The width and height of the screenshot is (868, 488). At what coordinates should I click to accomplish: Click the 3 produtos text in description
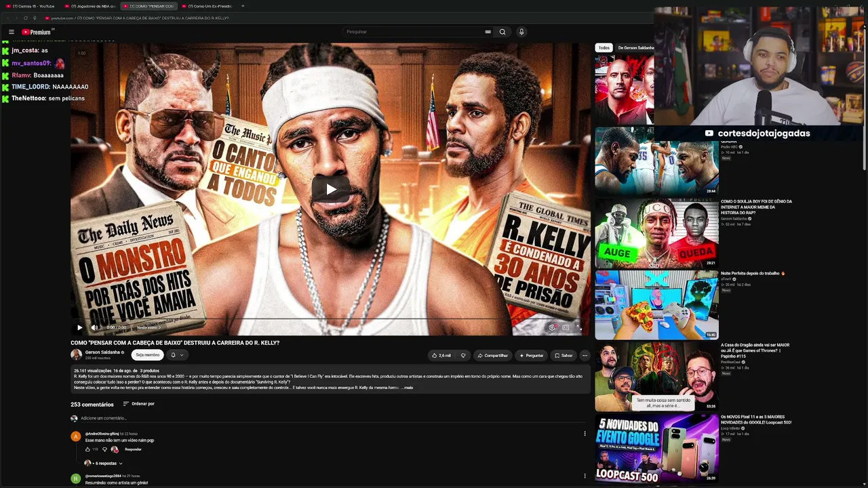[x=149, y=371]
